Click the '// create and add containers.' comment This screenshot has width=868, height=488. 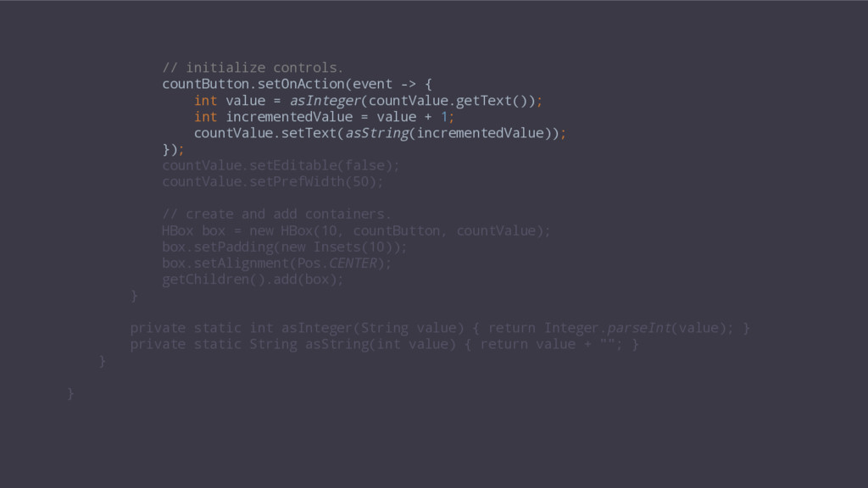[x=276, y=214]
